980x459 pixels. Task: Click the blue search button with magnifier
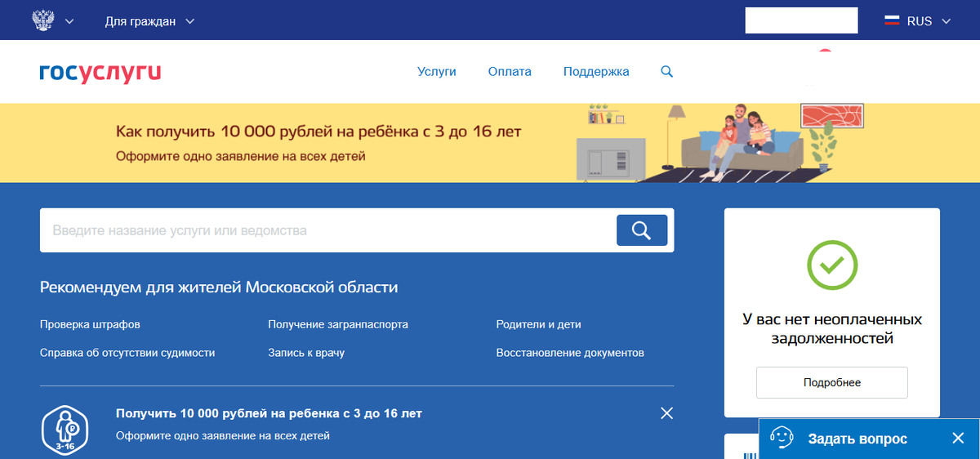pos(642,230)
